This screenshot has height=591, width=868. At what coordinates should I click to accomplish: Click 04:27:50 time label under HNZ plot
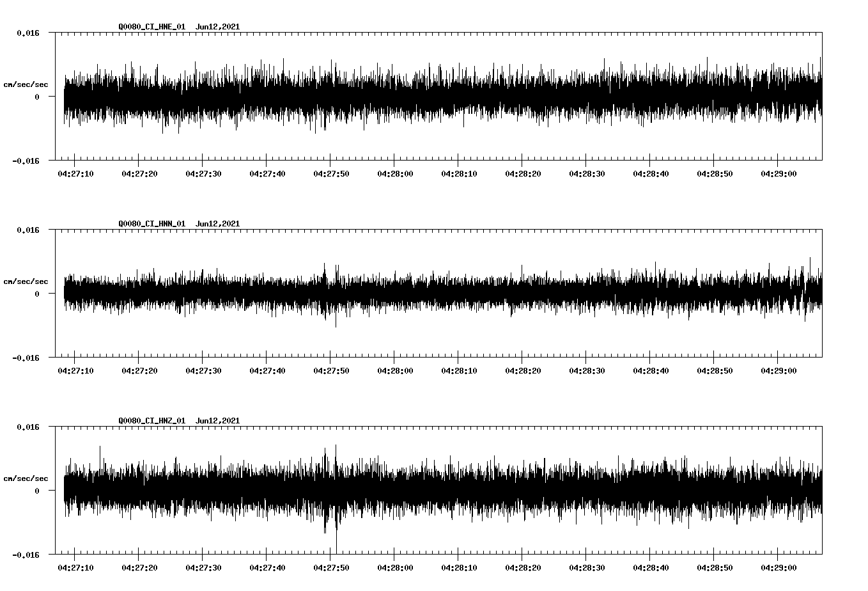pyautogui.click(x=331, y=567)
